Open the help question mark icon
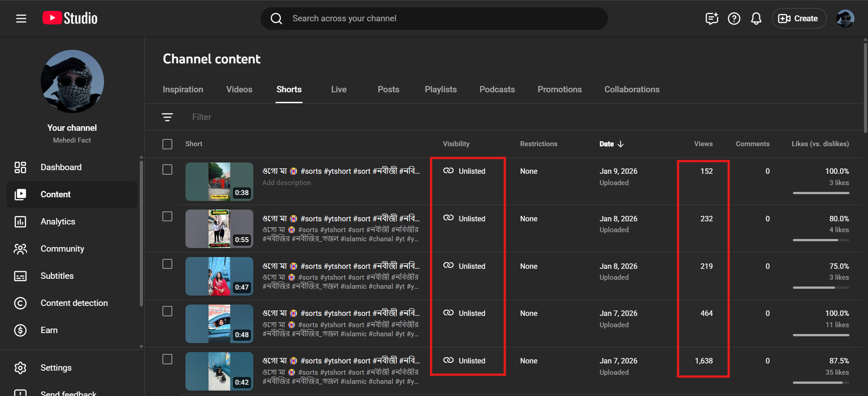 click(x=734, y=19)
